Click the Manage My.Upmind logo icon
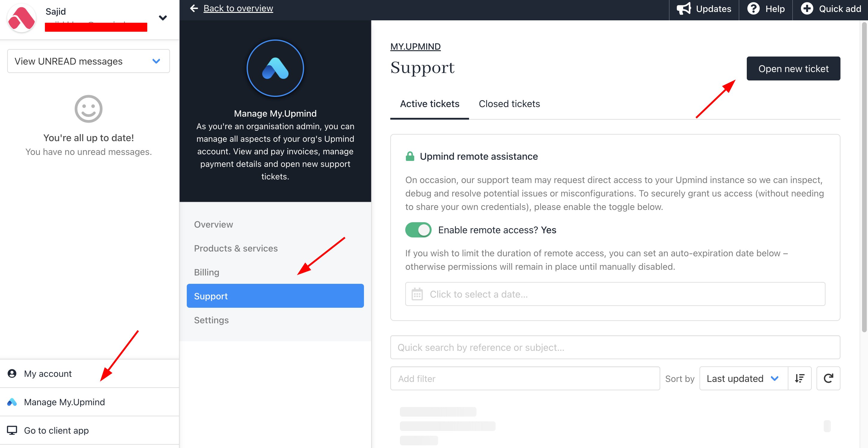This screenshot has height=448, width=868. [x=12, y=402]
